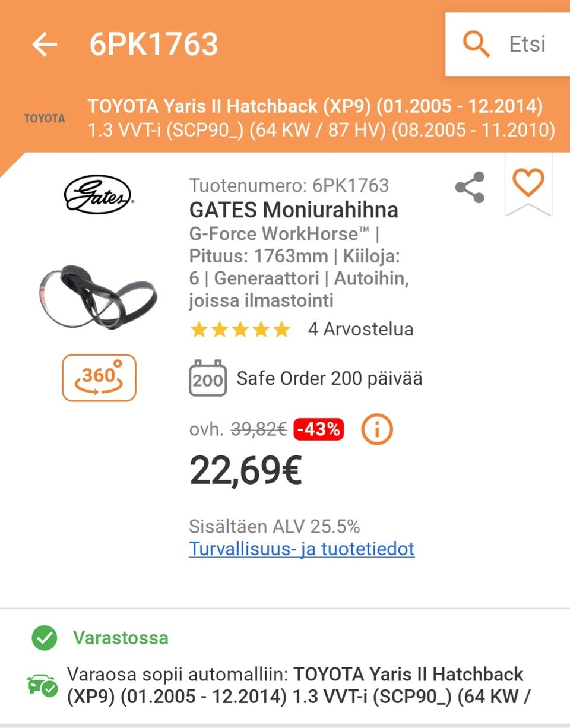Click the Toyota logo in banner
The image size is (570, 728).
pyautogui.click(x=45, y=118)
